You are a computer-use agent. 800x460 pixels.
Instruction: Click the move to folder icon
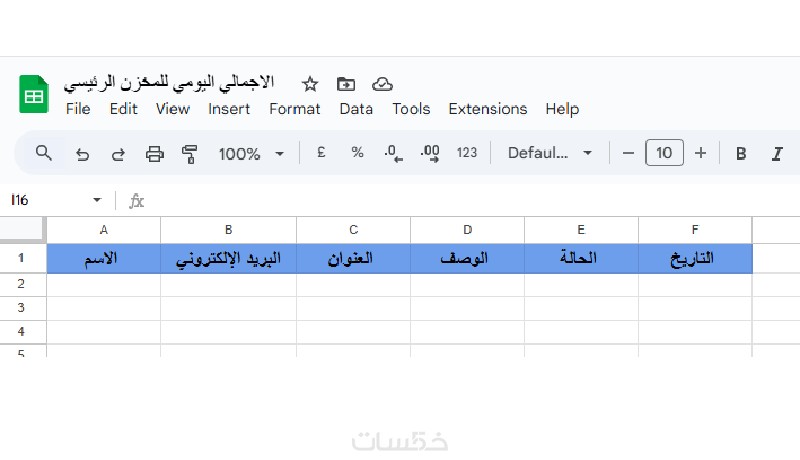(x=346, y=83)
